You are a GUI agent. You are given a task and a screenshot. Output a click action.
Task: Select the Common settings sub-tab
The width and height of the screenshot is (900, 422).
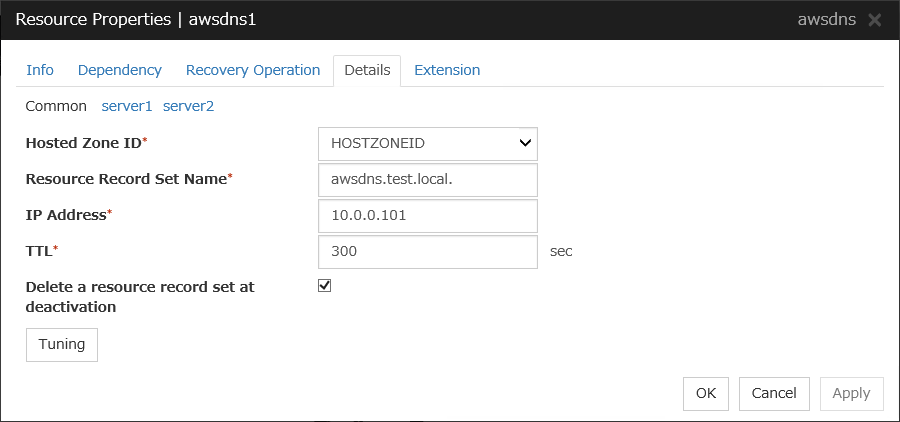point(56,105)
